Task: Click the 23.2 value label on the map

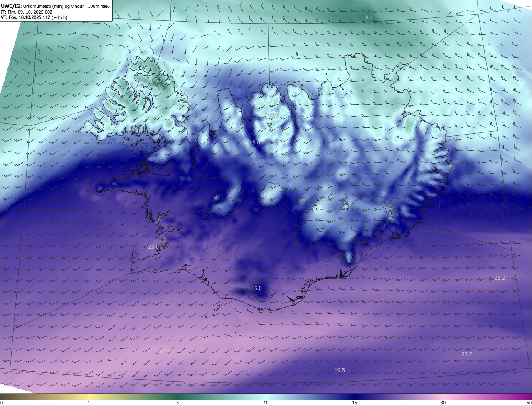Action: (x=500, y=278)
